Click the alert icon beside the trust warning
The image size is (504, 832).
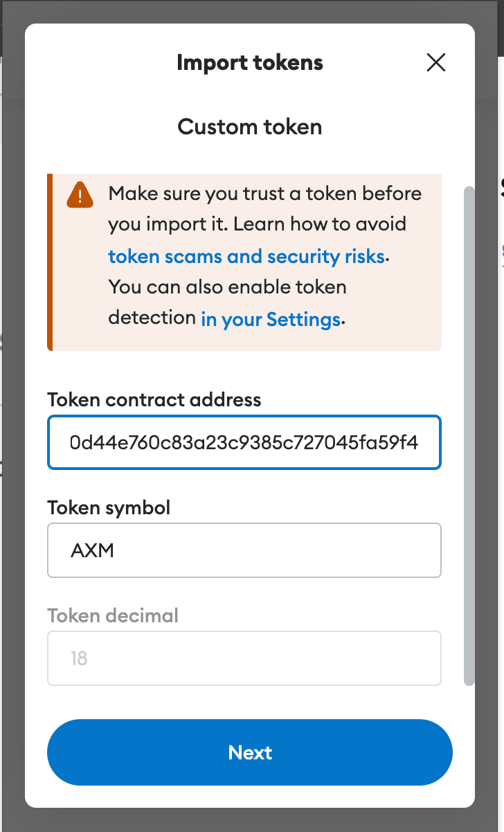(80, 195)
